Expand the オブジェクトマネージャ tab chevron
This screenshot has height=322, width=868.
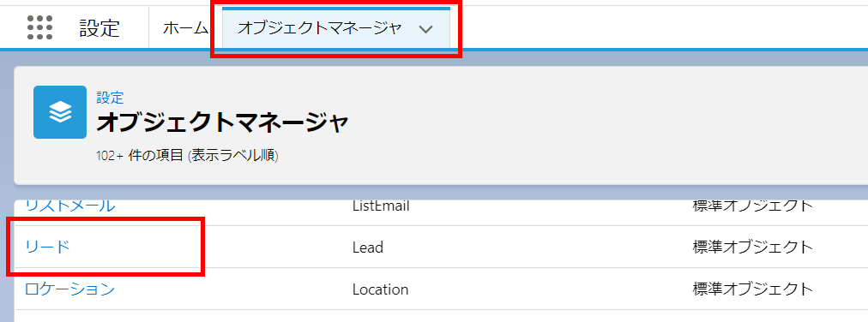(425, 29)
